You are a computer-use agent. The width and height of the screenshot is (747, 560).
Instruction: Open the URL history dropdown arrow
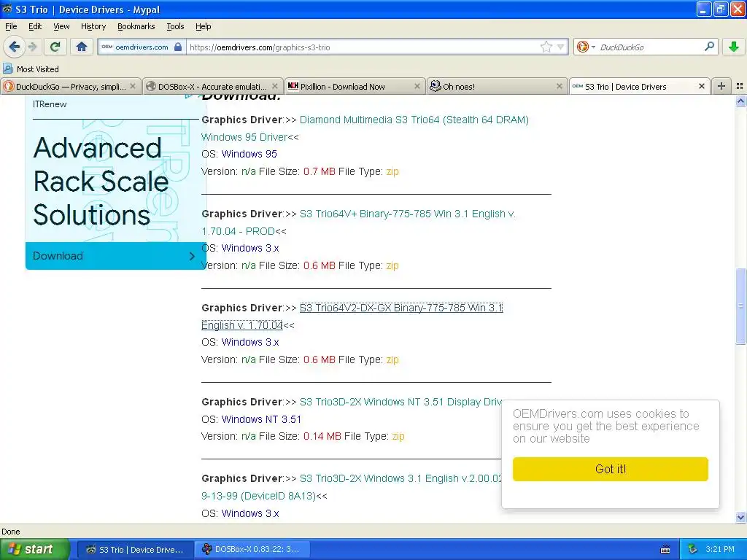tap(561, 47)
